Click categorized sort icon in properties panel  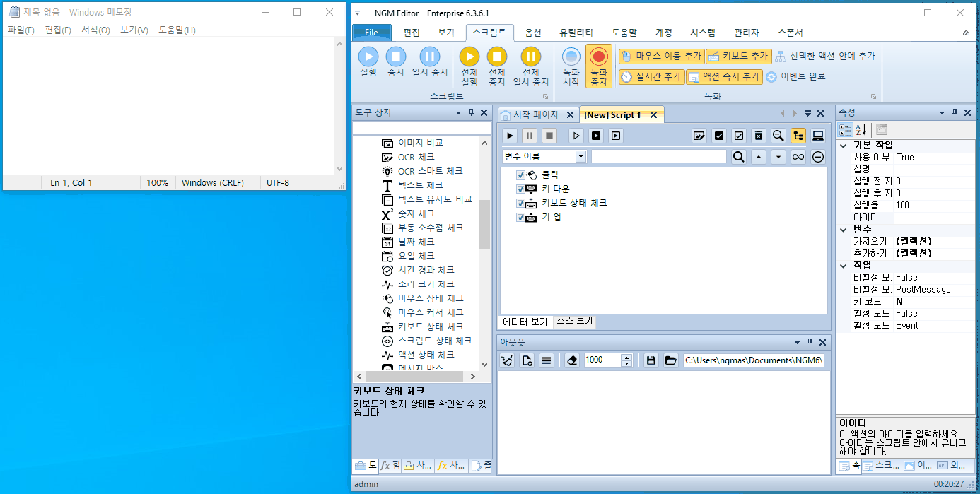coord(845,130)
